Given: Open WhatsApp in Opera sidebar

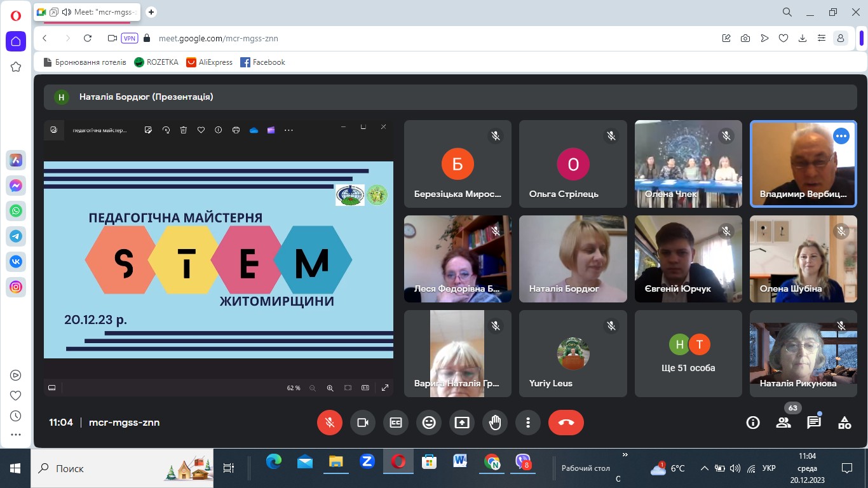Looking at the screenshot, I should pos(16,211).
